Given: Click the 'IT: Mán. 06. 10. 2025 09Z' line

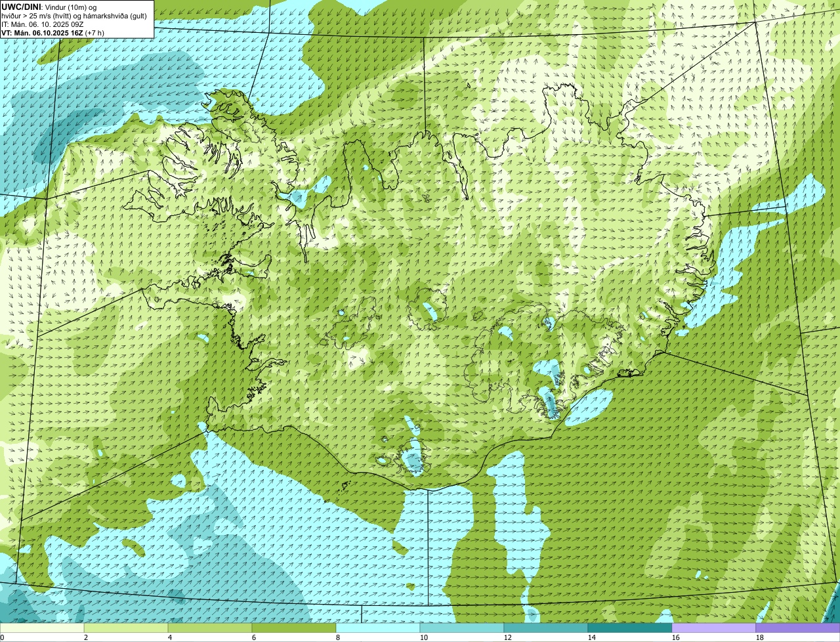Looking at the screenshot, I should tap(43, 24).
